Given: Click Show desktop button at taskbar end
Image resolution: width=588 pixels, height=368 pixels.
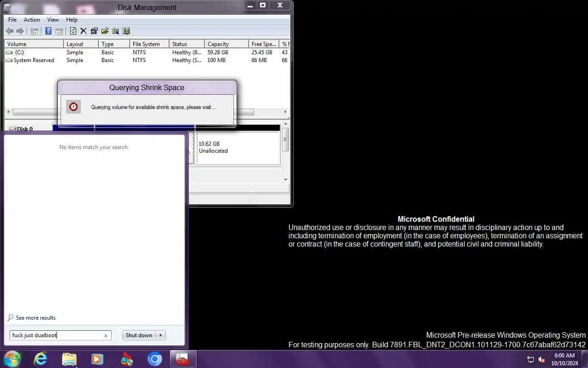Looking at the screenshot, I should 585,359.
